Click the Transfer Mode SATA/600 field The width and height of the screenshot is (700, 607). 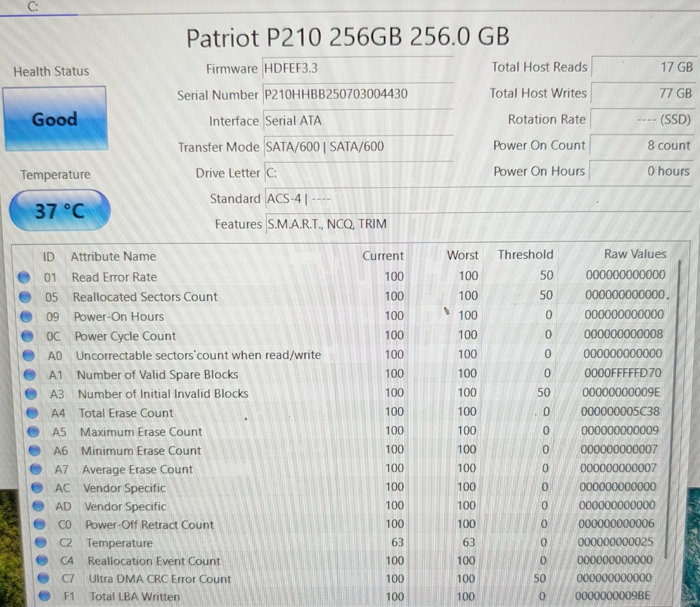358,147
